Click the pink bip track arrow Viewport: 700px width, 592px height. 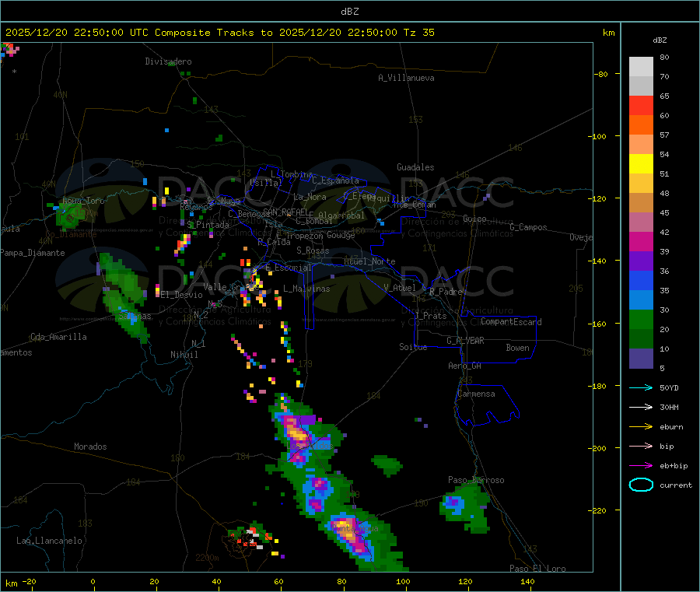tap(641, 446)
